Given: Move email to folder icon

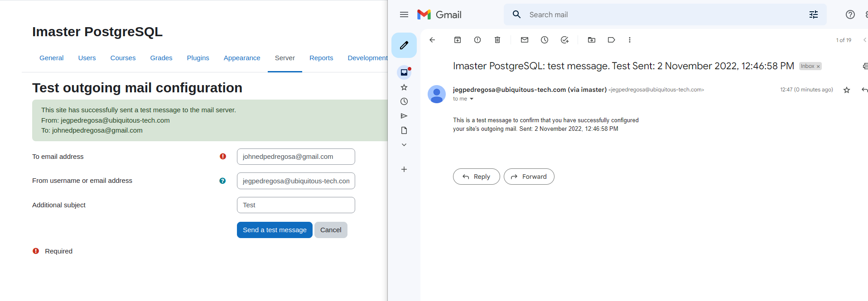Looking at the screenshot, I should 592,40.
